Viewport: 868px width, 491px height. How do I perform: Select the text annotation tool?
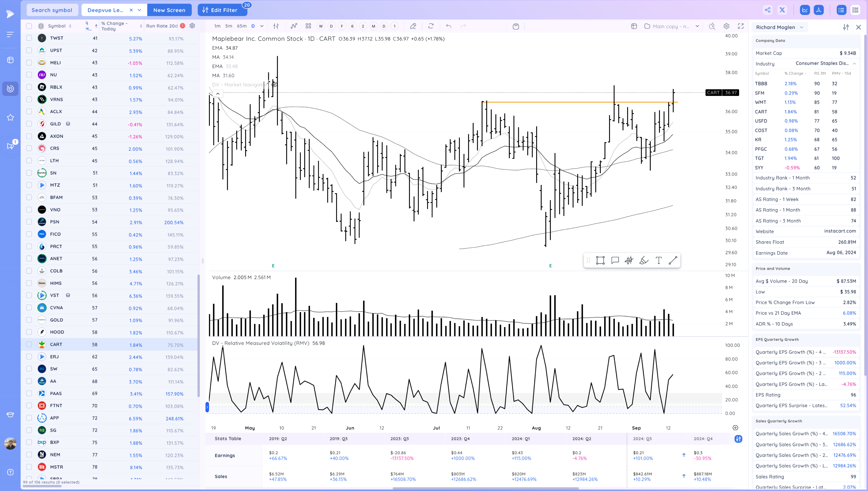(x=658, y=260)
